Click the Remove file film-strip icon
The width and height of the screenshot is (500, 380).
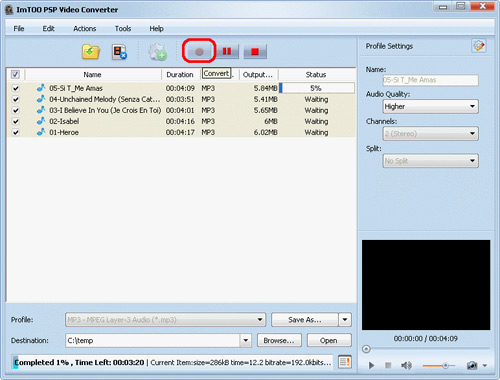click(x=119, y=52)
